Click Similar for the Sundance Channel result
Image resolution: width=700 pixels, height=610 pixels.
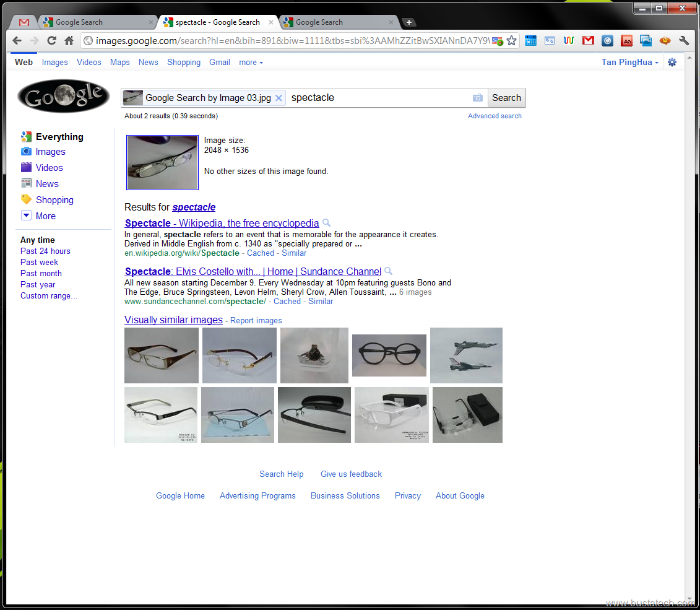[321, 302]
